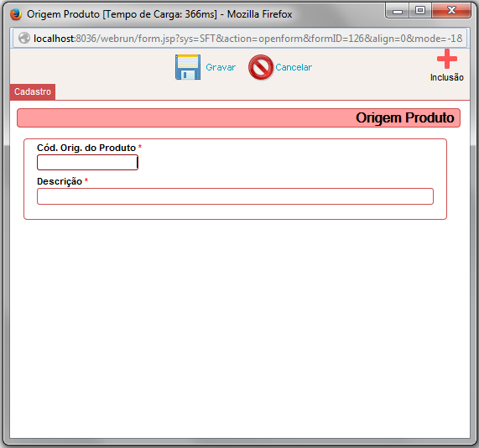This screenshot has height=448, width=479.
Task: Click the red plus Inclusão icon
Action: click(447, 59)
